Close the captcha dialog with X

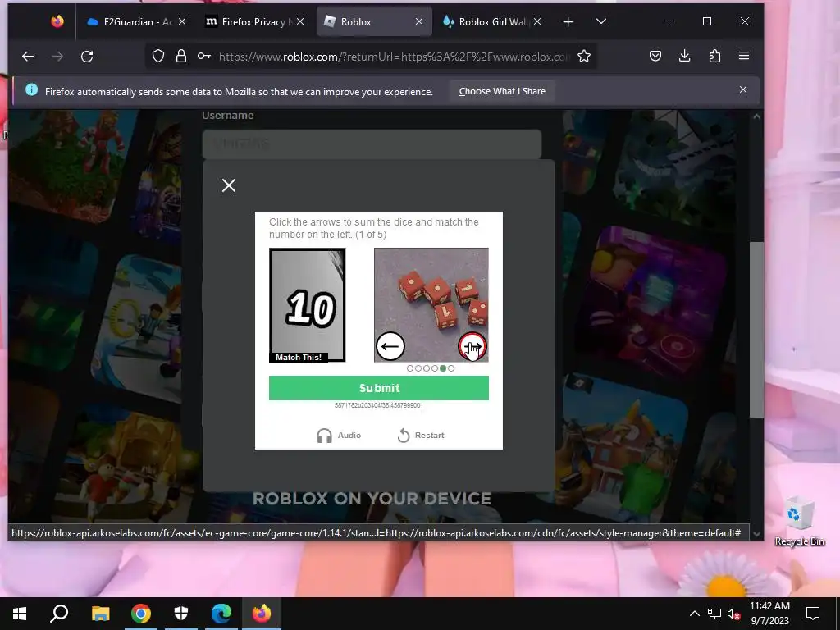[x=229, y=185]
